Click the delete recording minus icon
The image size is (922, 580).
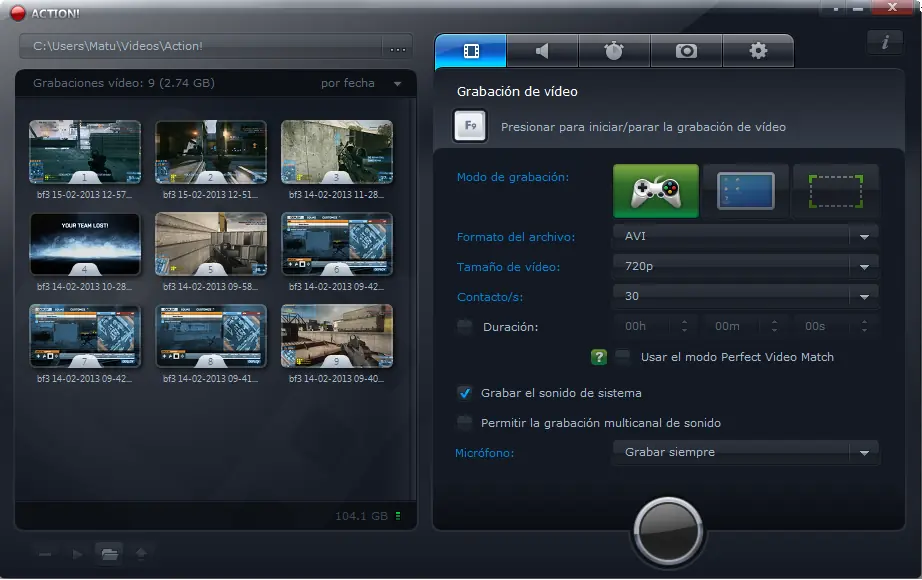[x=45, y=554]
